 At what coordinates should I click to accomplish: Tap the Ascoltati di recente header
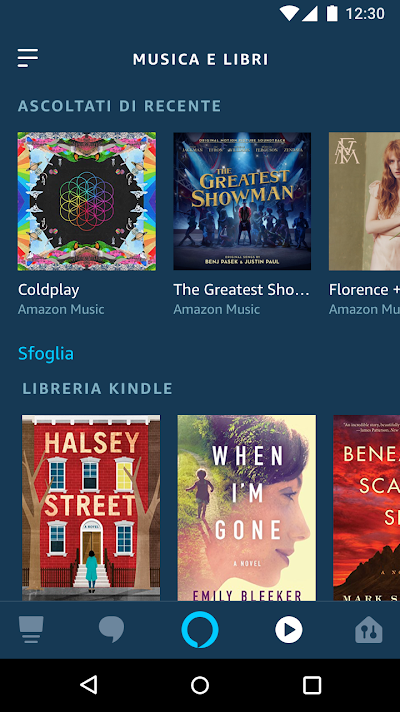[119, 106]
